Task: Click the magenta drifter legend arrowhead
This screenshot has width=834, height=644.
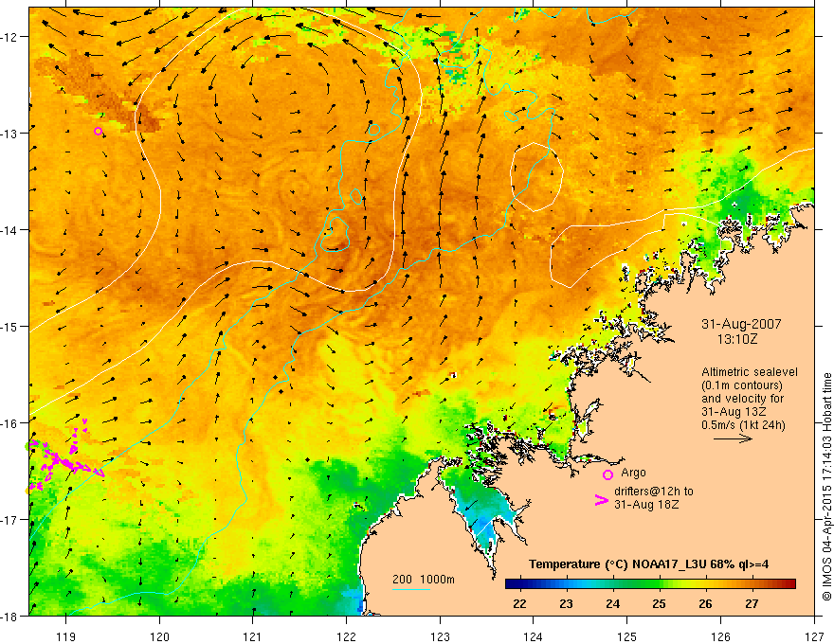Action: point(601,500)
